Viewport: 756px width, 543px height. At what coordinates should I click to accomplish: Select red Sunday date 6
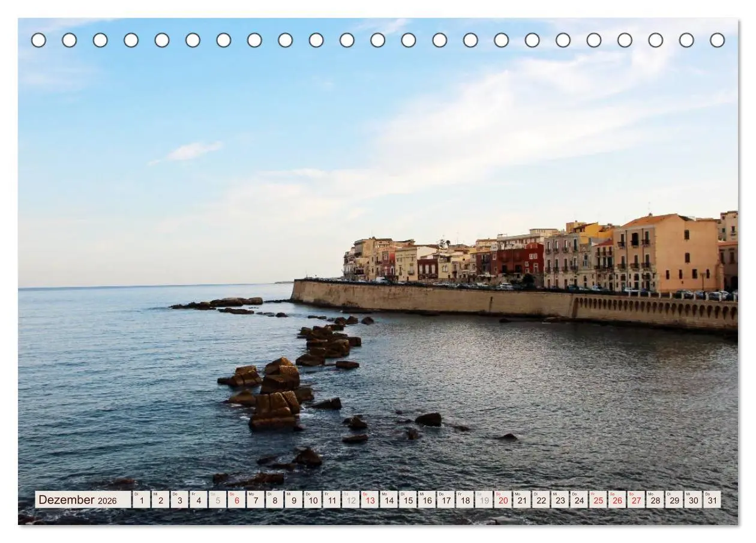click(236, 500)
